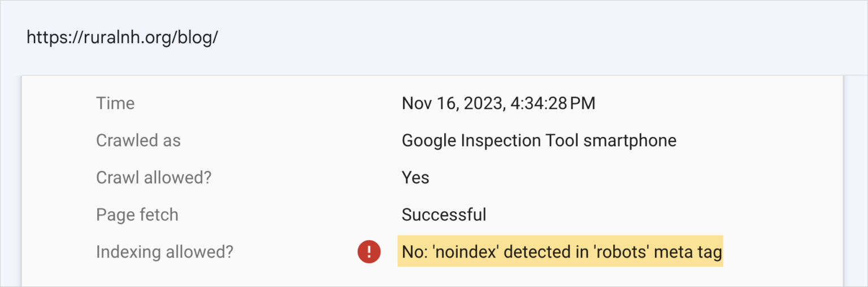Click the "Indexing allowed?" label
Viewport: 868px width, 287px height.
click(x=164, y=252)
